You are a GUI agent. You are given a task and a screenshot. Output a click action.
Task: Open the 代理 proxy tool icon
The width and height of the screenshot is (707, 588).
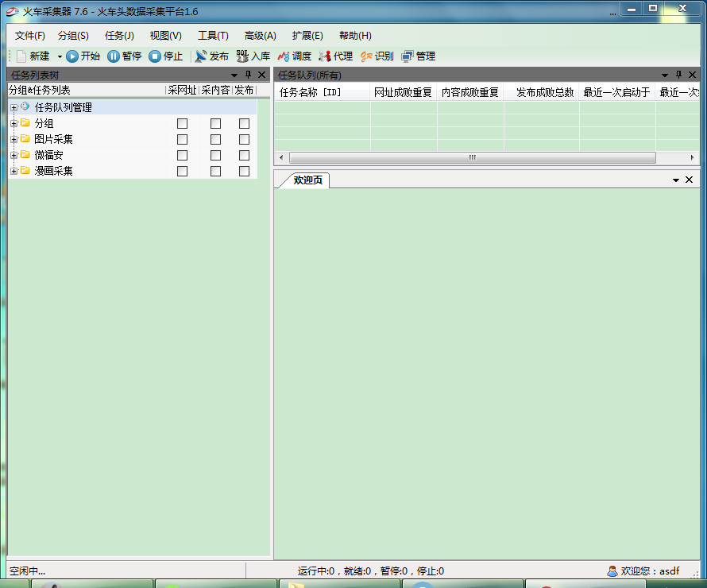335,56
